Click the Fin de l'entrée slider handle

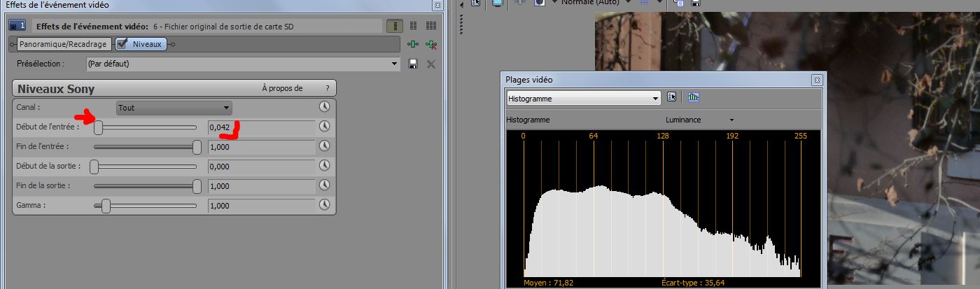[x=197, y=146]
